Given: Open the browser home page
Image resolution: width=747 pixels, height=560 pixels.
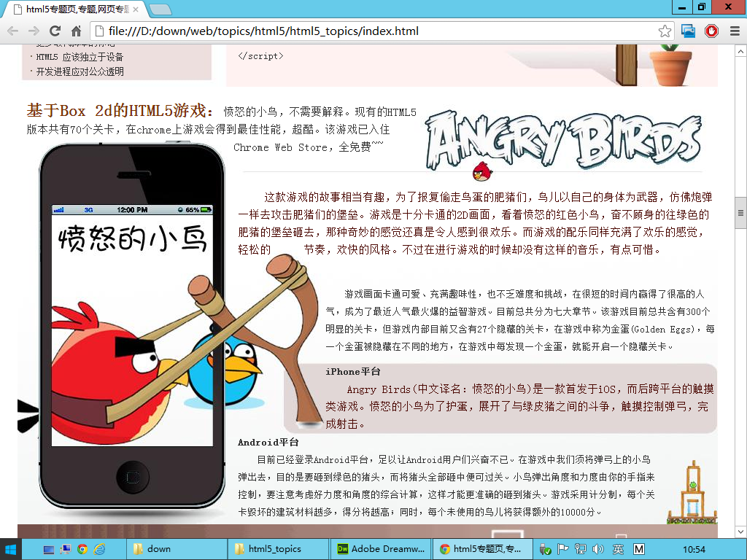Looking at the screenshot, I should (x=76, y=31).
